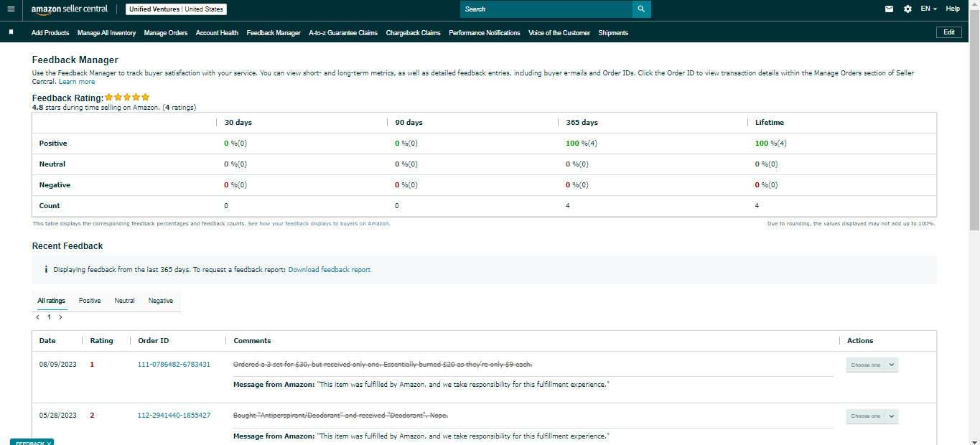
Task: Click the bookmark flag icon
Action: click(x=11, y=32)
